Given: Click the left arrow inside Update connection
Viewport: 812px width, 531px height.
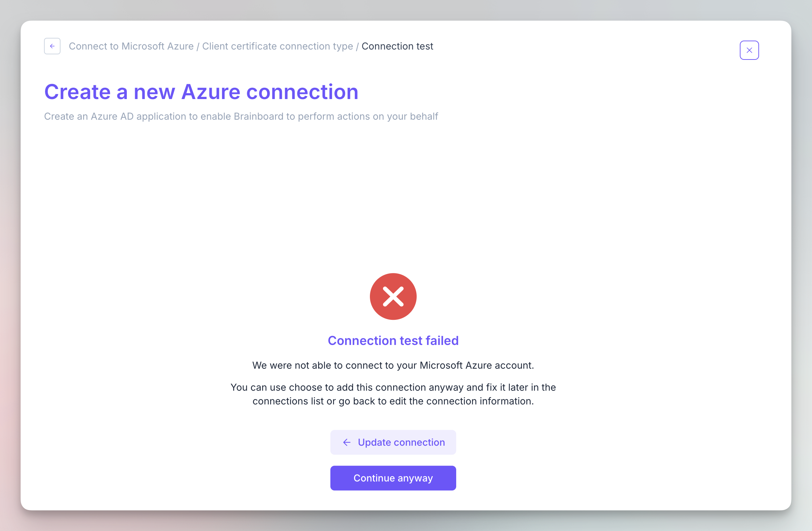Looking at the screenshot, I should point(347,442).
